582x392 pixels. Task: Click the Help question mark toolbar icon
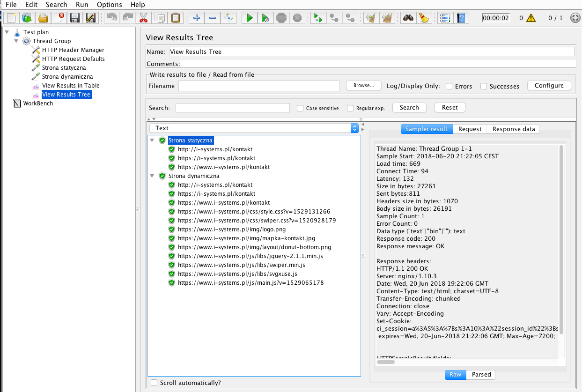point(462,18)
